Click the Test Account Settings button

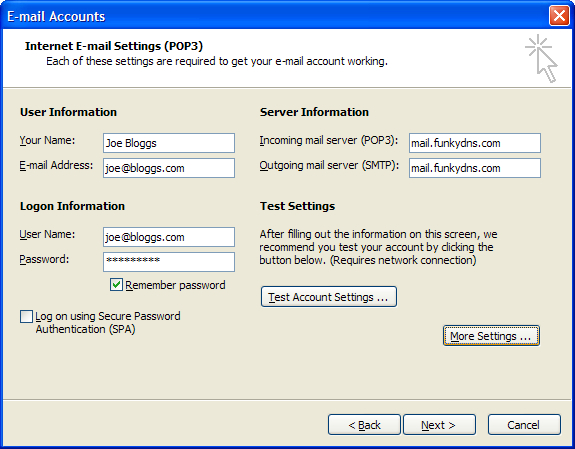click(x=329, y=297)
